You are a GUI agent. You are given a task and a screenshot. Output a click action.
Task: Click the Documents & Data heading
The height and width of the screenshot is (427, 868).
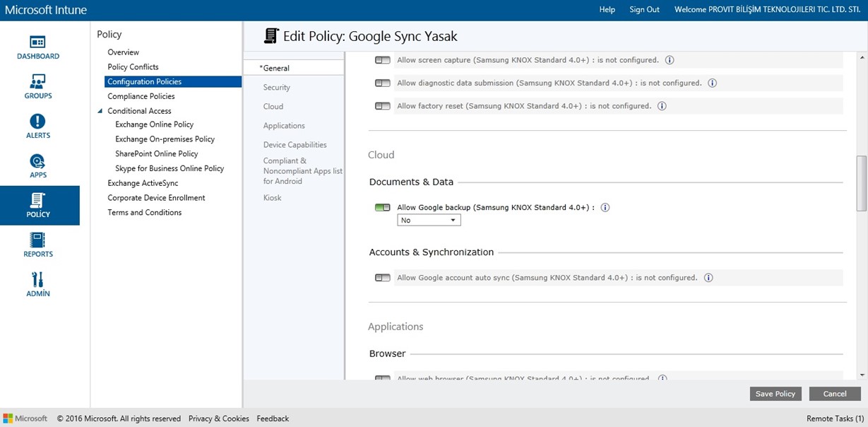[411, 182]
